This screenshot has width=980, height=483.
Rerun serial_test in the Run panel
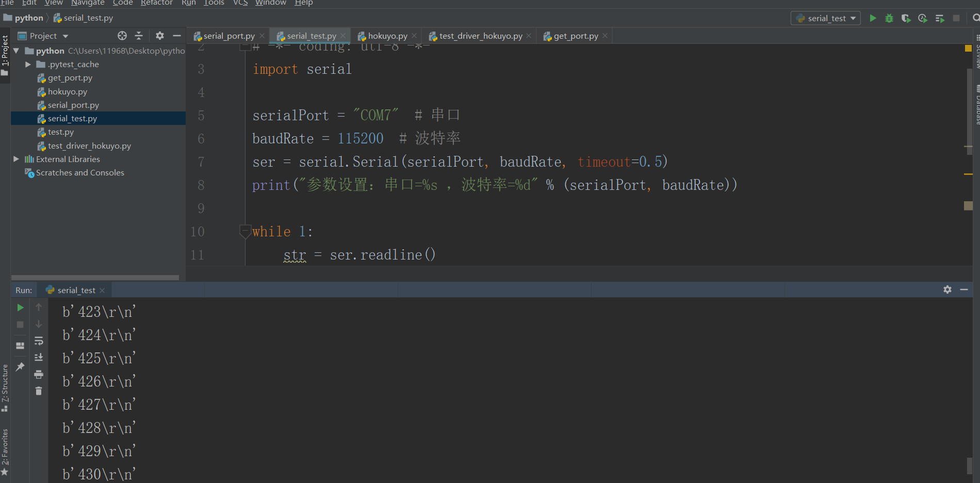(x=20, y=308)
